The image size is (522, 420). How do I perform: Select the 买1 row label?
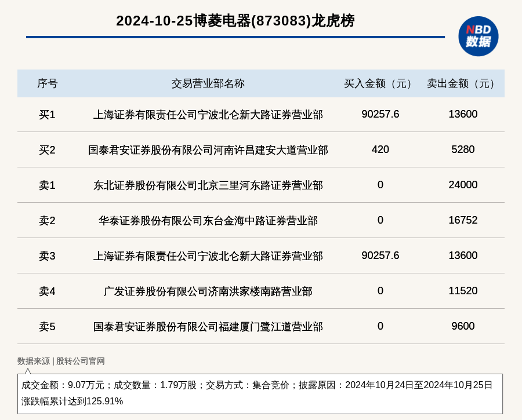48,115
